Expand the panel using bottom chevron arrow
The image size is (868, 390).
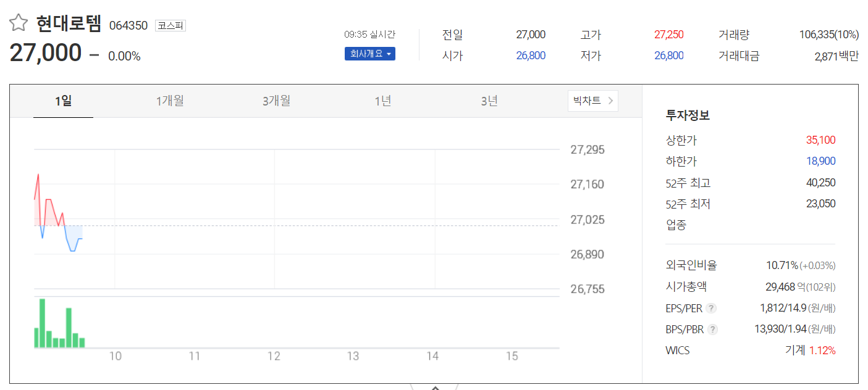434,386
